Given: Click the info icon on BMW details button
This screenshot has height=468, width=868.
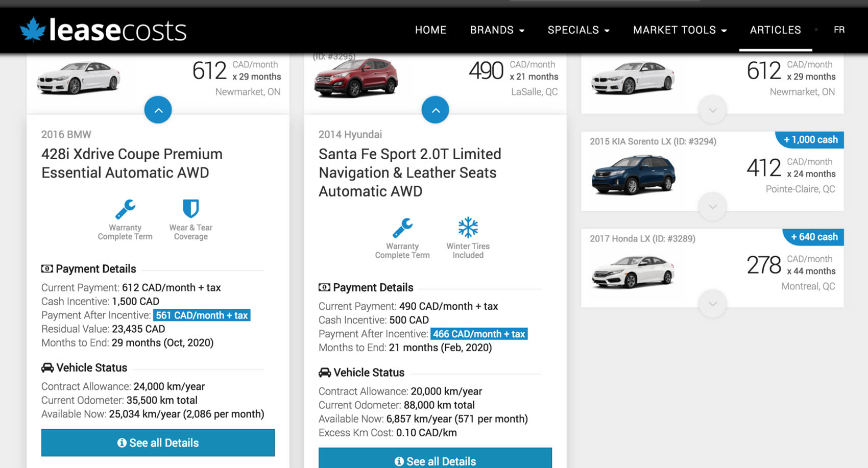Looking at the screenshot, I should [122, 443].
